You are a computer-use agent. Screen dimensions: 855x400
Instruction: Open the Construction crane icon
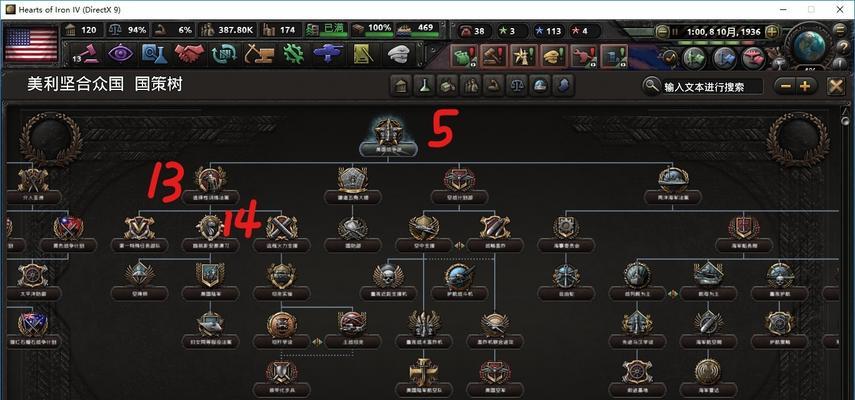click(260, 53)
